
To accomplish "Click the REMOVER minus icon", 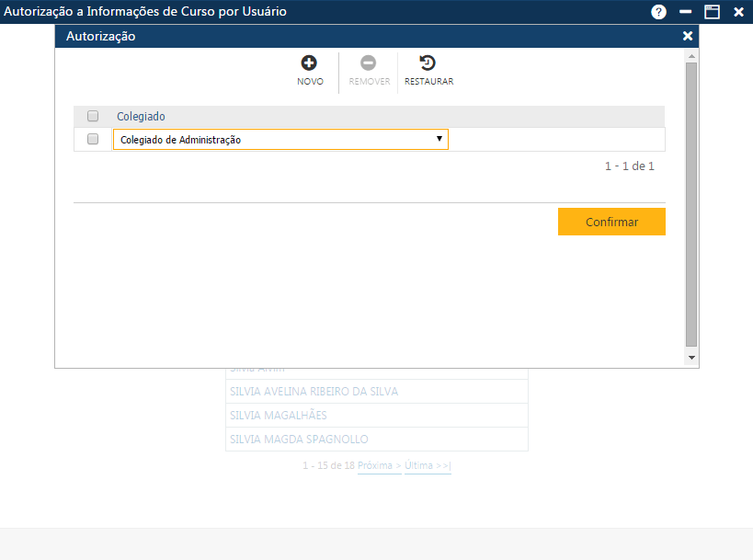I will 368,63.
